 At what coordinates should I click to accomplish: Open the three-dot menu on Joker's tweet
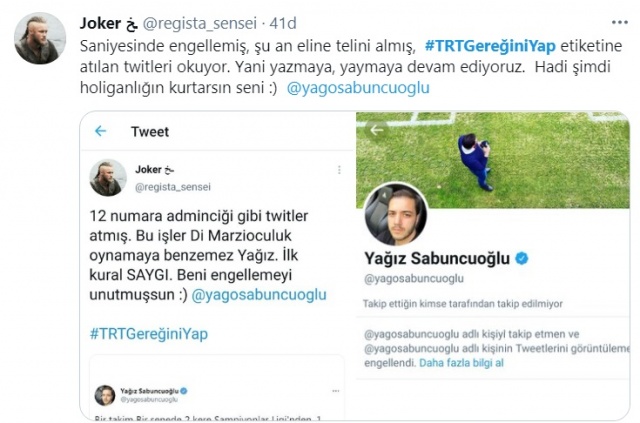[620, 23]
